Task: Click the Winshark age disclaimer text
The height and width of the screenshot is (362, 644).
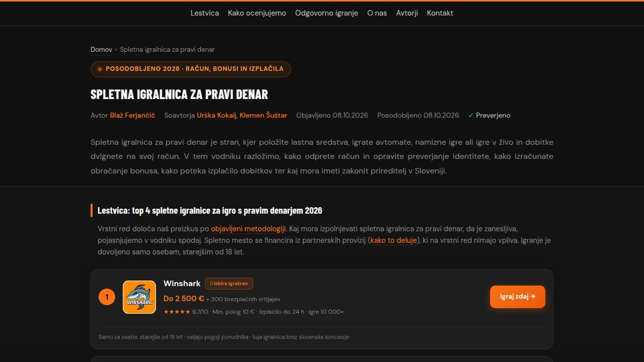Action: 224,337
